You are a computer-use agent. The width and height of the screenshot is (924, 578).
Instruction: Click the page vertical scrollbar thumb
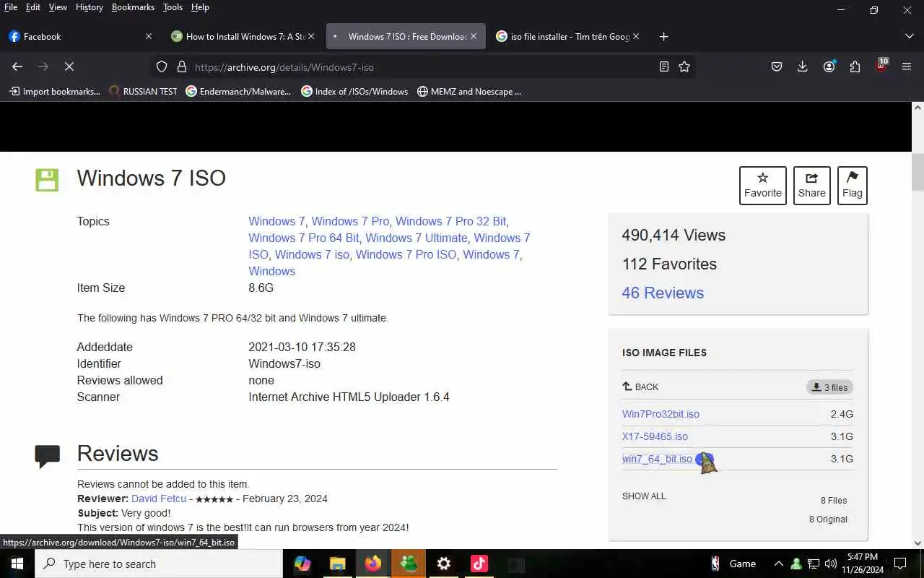(918, 171)
